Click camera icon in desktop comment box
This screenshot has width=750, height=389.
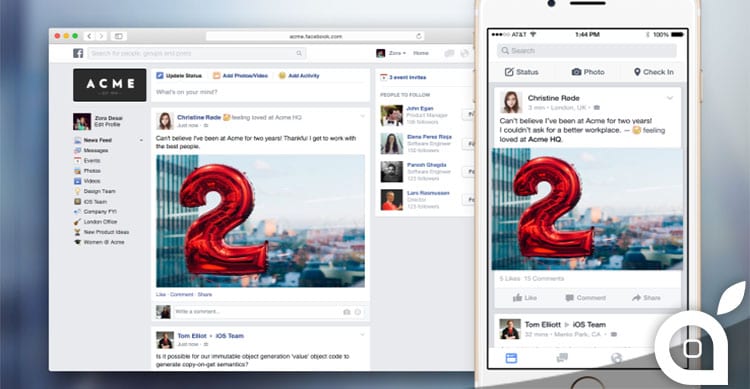(347, 311)
